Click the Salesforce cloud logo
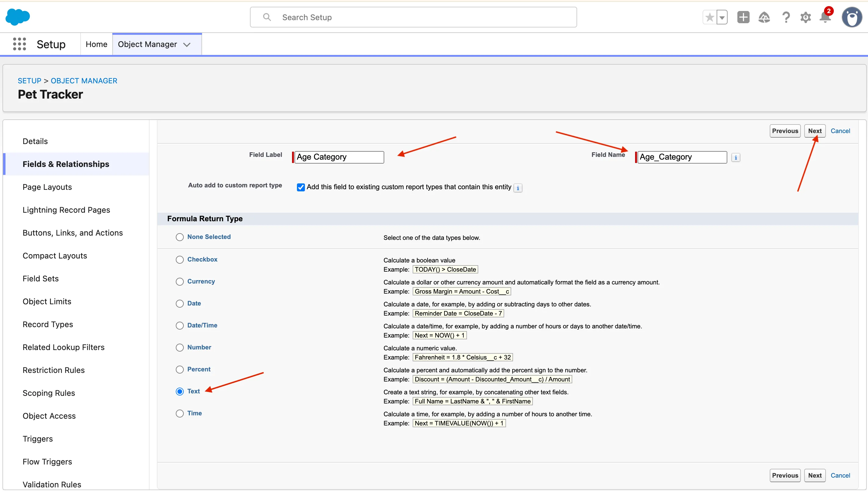The image size is (868, 495). [x=18, y=17]
